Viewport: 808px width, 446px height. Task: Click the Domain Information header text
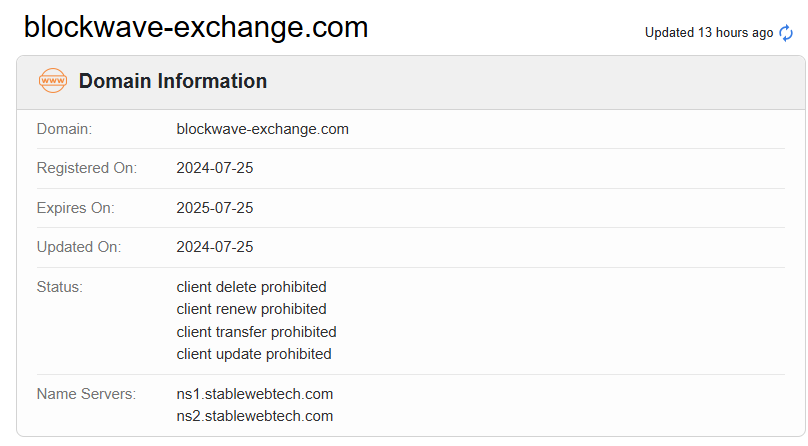pyautogui.click(x=173, y=81)
